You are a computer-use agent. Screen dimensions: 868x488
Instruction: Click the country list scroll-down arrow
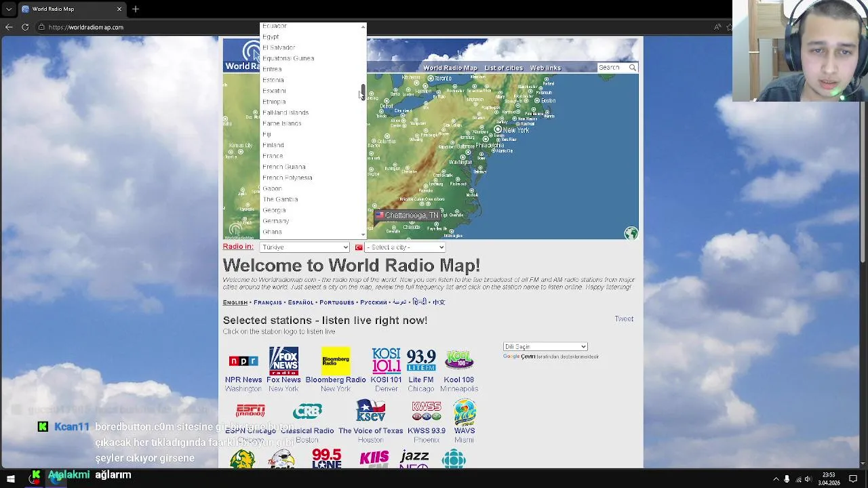pyautogui.click(x=363, y=235)
